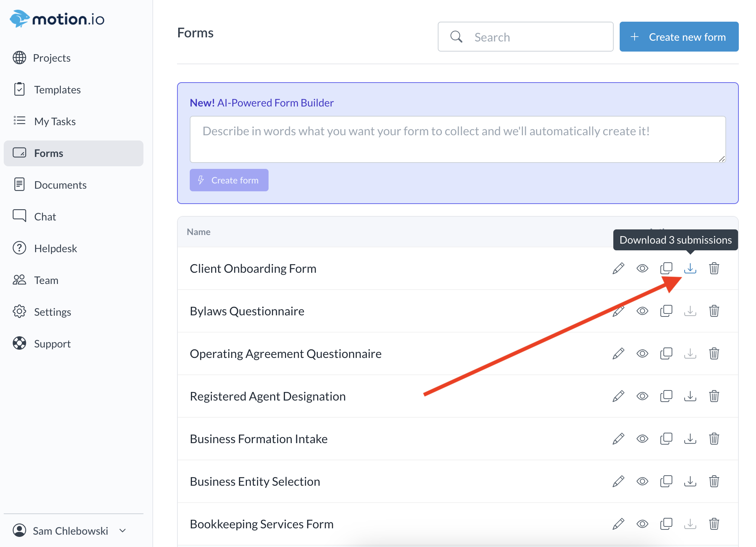Viewport: 756px width, 547px height.
Task: Click the AI form description text area
Action: point(457,139)
